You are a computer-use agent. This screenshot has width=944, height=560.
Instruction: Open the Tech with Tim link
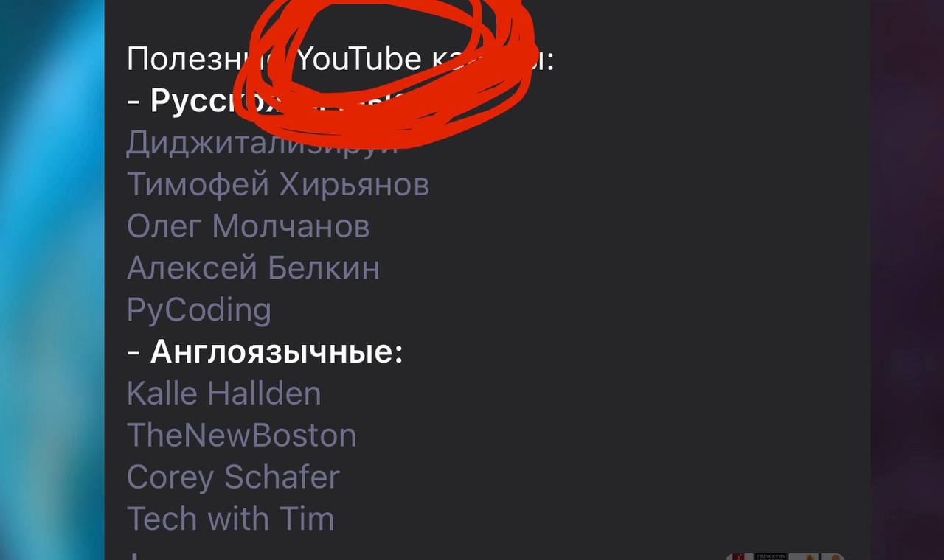point(231,519)
